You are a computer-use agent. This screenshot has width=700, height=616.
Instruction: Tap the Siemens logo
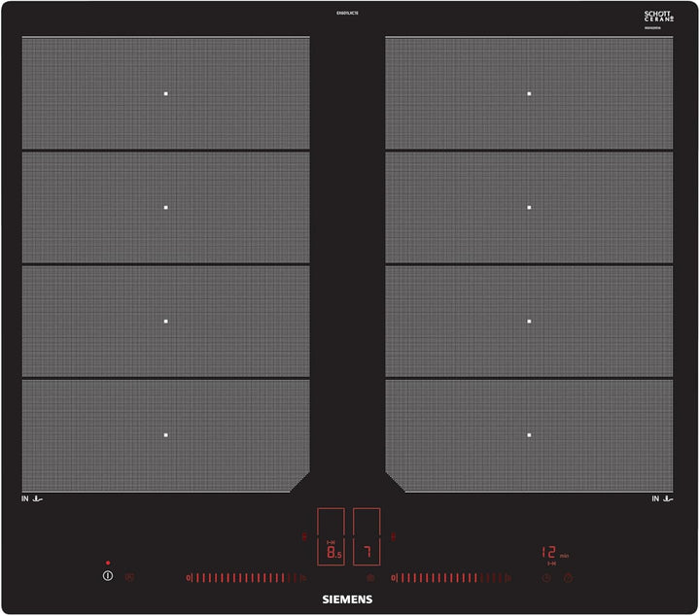[349, 601]
